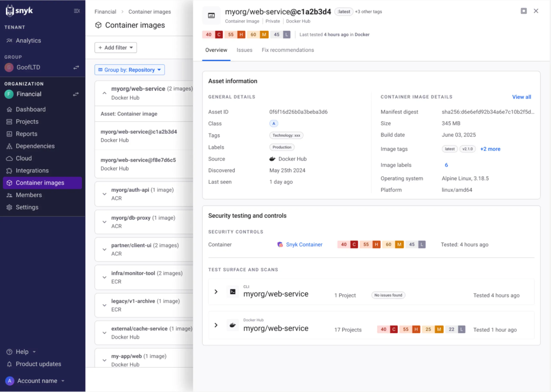
Task: Open the Integrations puzzle icon
Action: (9, 171)
